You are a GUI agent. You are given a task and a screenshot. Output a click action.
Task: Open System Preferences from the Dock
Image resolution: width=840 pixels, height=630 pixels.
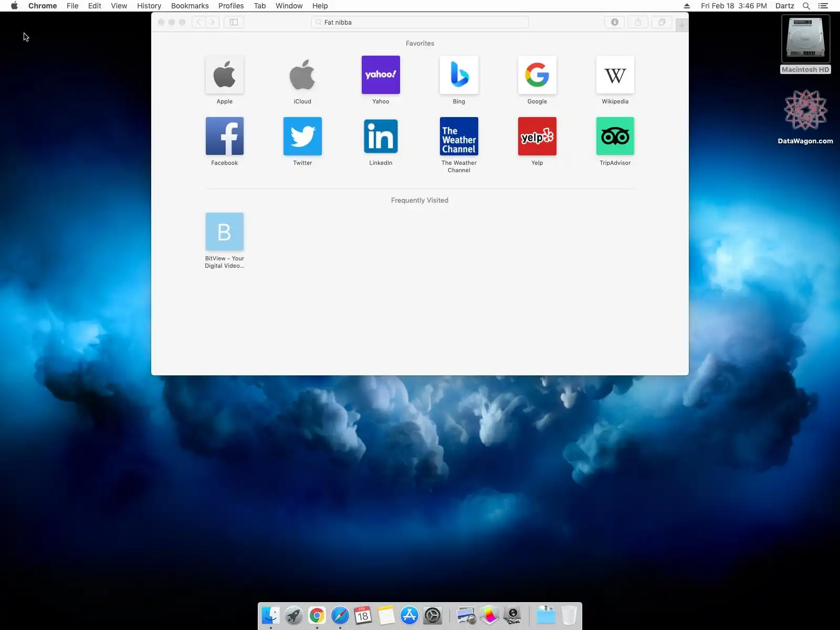pos(433,615)
